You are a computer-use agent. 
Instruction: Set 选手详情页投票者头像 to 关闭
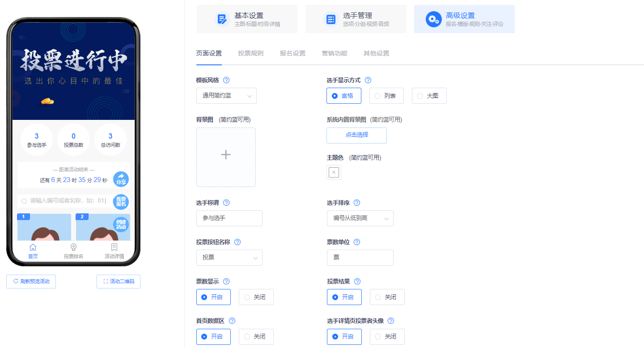tap(387, 337)
